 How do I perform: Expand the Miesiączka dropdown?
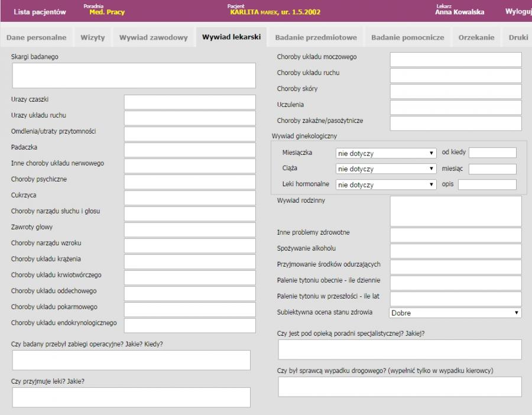386,153
